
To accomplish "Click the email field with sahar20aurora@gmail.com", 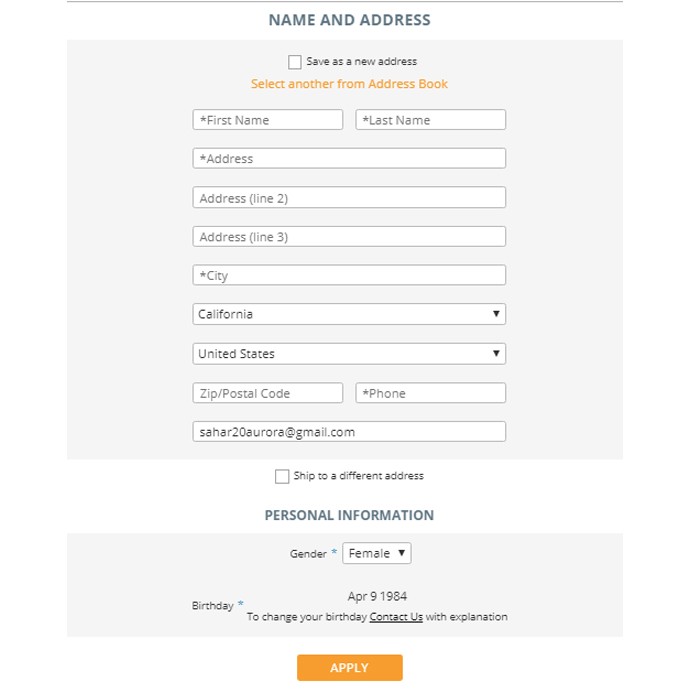I will (349, 432).
